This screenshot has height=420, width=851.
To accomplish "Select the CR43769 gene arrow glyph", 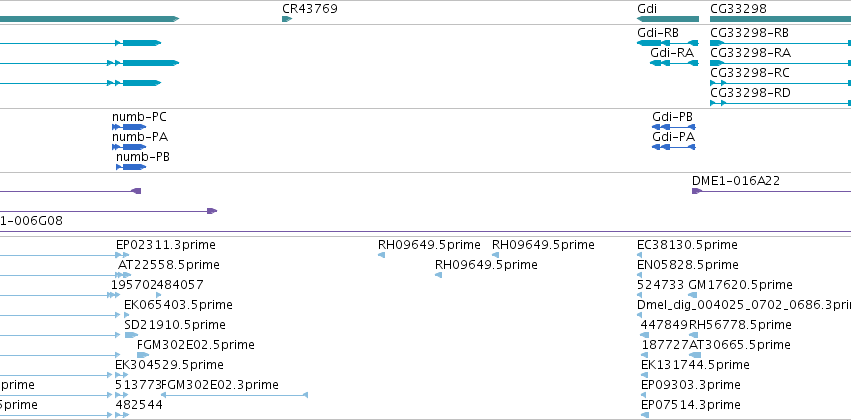I will point(287,20).
